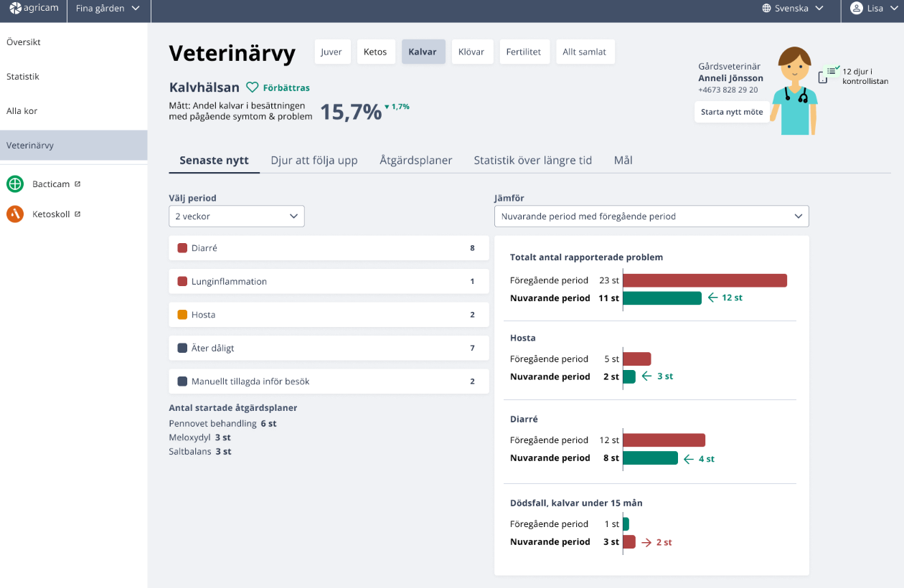The height and width of the screenshot is (588, 904).
Task: Open the Välj period dropdown
Action: click(x=237, y=216)
